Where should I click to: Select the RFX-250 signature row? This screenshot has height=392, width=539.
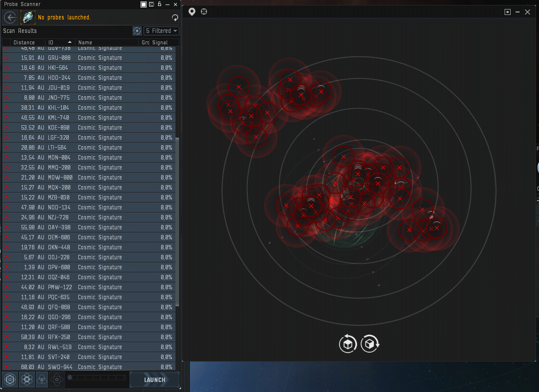89,337
